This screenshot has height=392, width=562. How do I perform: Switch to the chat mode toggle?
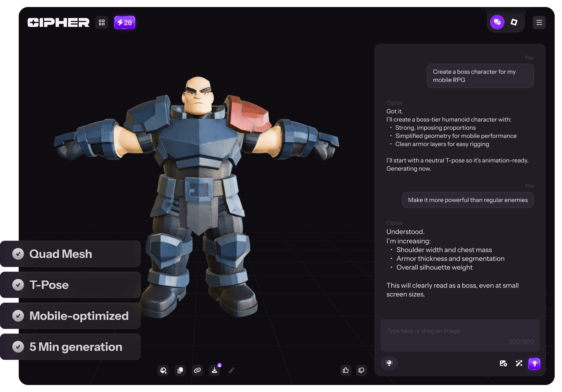(x=497, y=22)
